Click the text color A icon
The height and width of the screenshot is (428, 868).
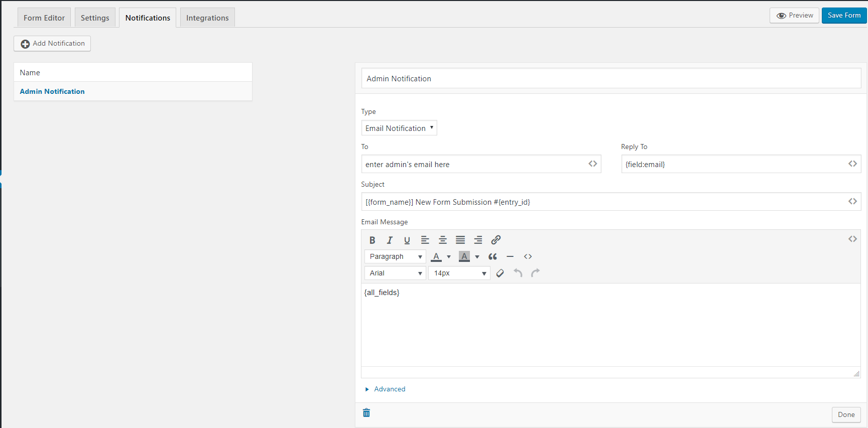click(x=437, y=257)
